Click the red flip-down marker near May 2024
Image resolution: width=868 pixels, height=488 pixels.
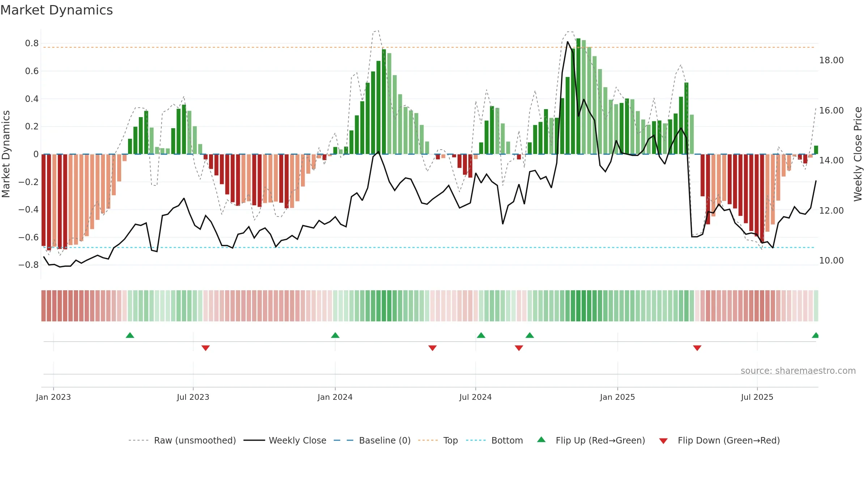(433, 348)
